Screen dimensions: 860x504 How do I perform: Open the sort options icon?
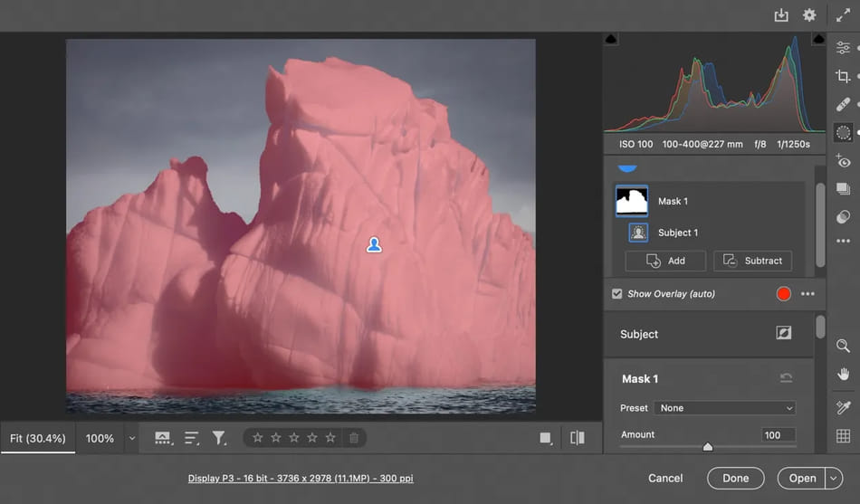click(x=191, y=438)
